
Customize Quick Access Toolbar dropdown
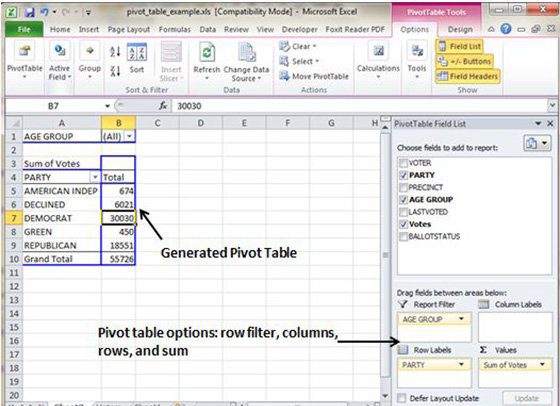tap(88, 13)
